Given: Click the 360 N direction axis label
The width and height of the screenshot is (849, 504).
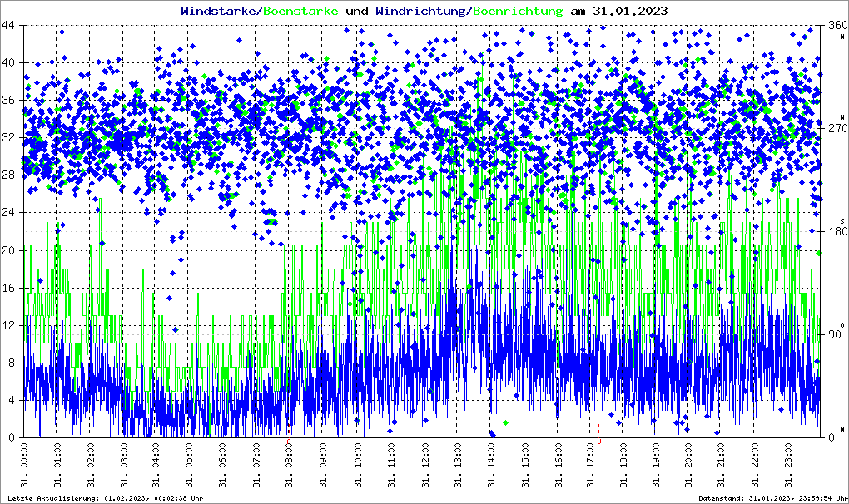Looking at the screenshot, I should [836, 27].
